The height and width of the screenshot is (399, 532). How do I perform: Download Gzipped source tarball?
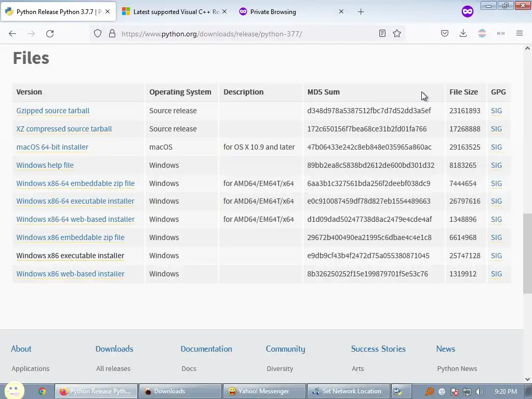tap(53, 111)
